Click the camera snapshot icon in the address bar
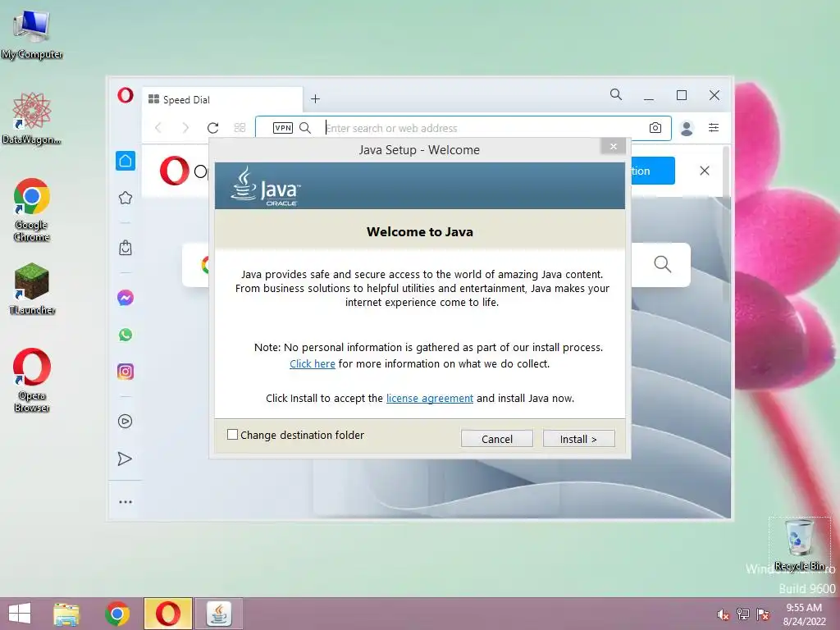Screen dimensions: 840x630 655,127
